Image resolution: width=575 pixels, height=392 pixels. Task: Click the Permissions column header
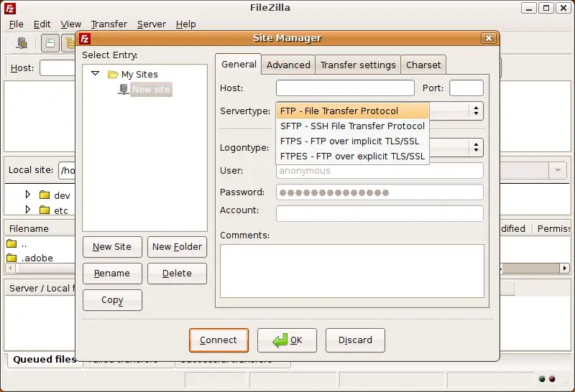pos(553,228)
